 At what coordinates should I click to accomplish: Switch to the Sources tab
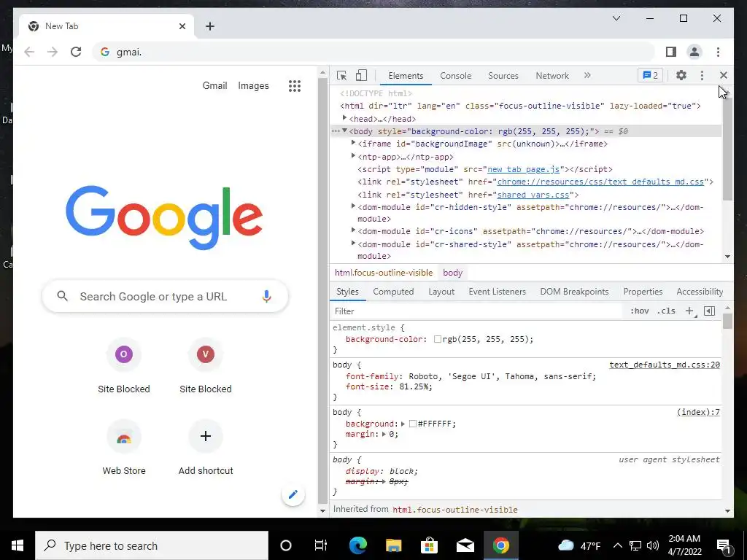click(x=503, y=76)
